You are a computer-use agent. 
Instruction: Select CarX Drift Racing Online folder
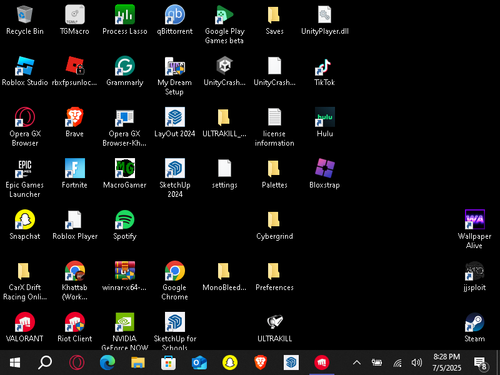pyautogui.click(x=25, y=271)
